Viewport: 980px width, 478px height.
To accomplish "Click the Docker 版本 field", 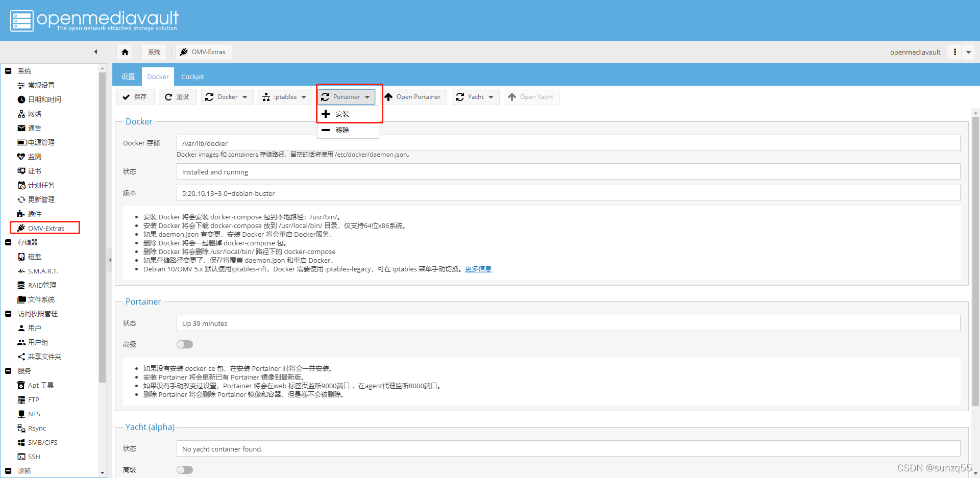I will [x=568, y=193].
